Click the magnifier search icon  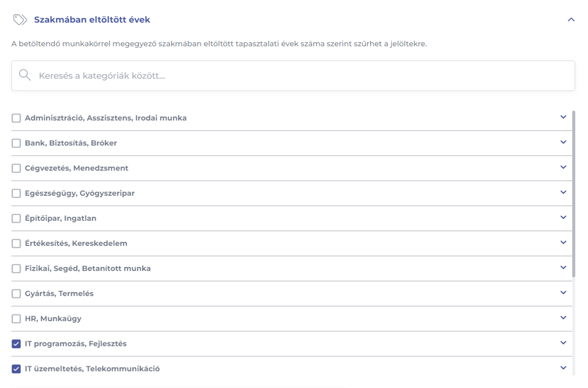coord(25,75)
